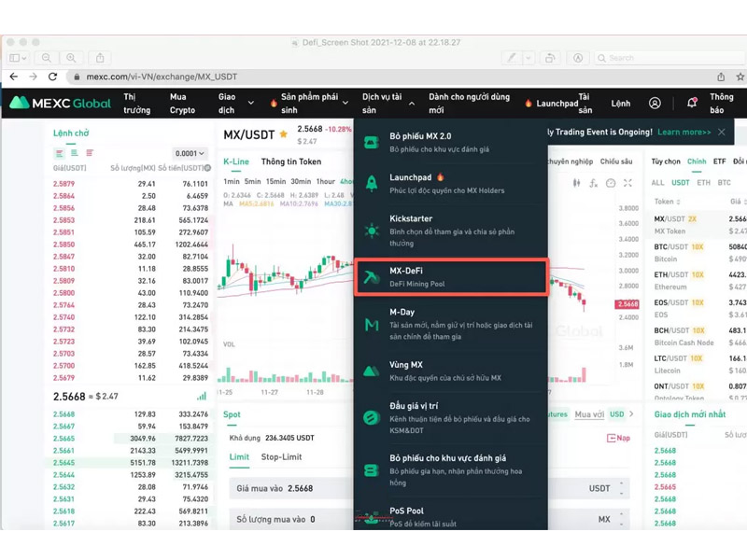Click Nạp deposit link
Image resolution: width=747 pixels, height=560 pixels.
pos(618,438)
